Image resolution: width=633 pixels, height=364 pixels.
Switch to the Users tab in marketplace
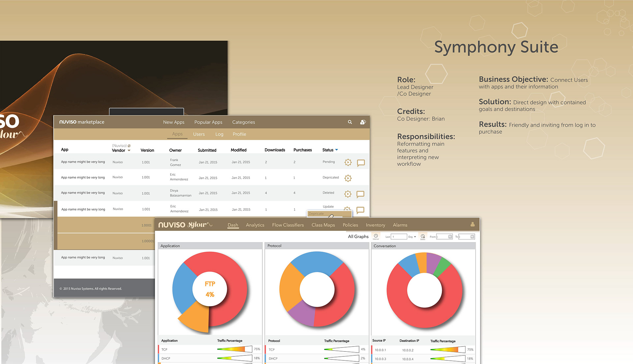tap(199, 134)
